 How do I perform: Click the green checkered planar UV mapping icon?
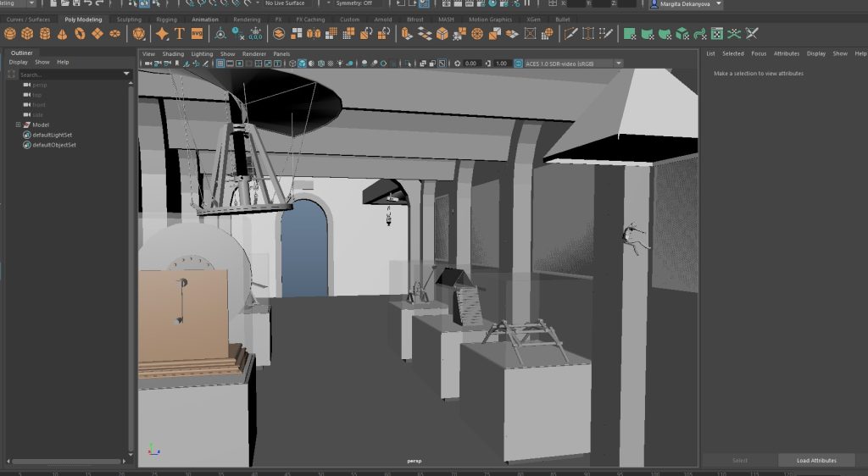click(630, 34)
